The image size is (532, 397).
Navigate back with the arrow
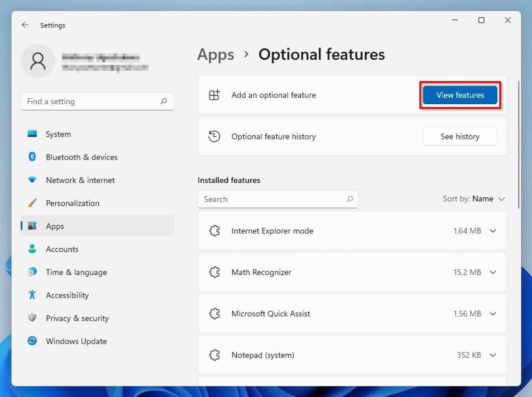(x=25, y=25)
